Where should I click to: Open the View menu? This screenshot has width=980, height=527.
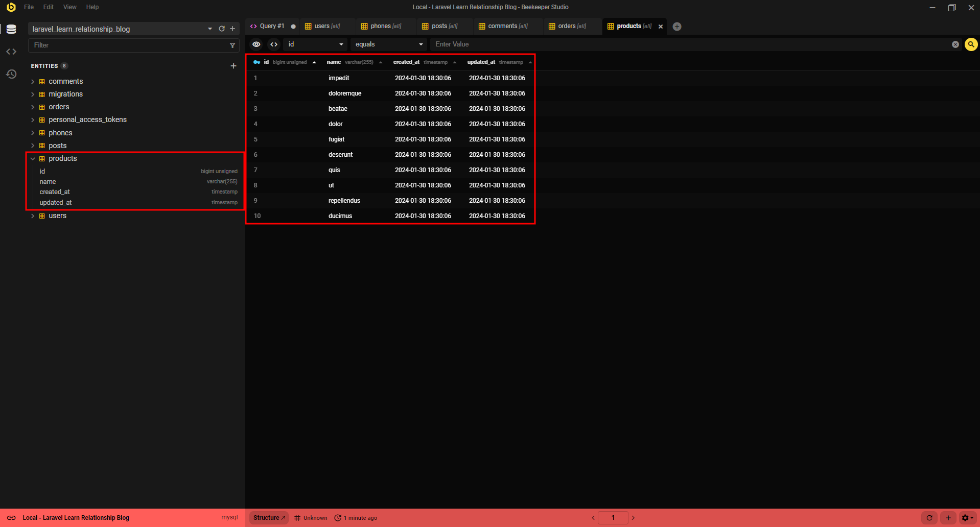click(69, 7)
